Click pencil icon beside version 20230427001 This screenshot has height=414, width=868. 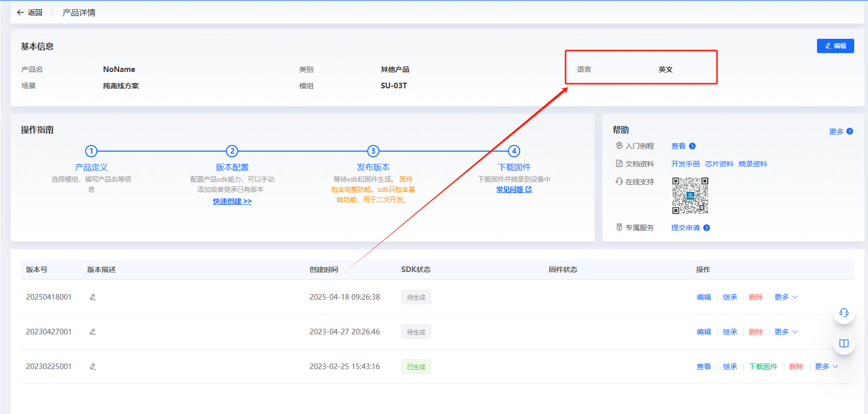click(x=93, y=332)
